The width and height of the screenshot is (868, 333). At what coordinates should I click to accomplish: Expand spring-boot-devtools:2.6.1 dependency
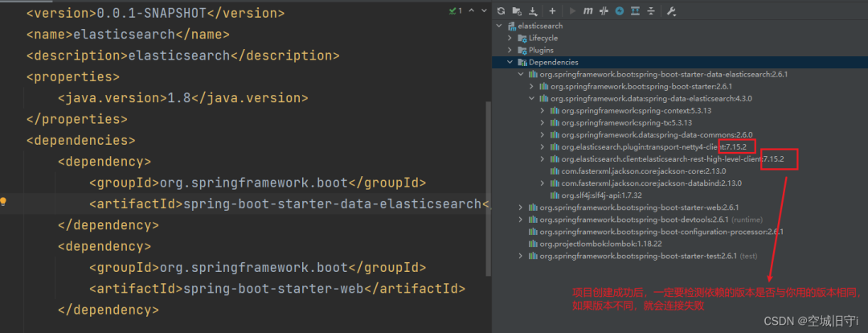pos(520,220)
